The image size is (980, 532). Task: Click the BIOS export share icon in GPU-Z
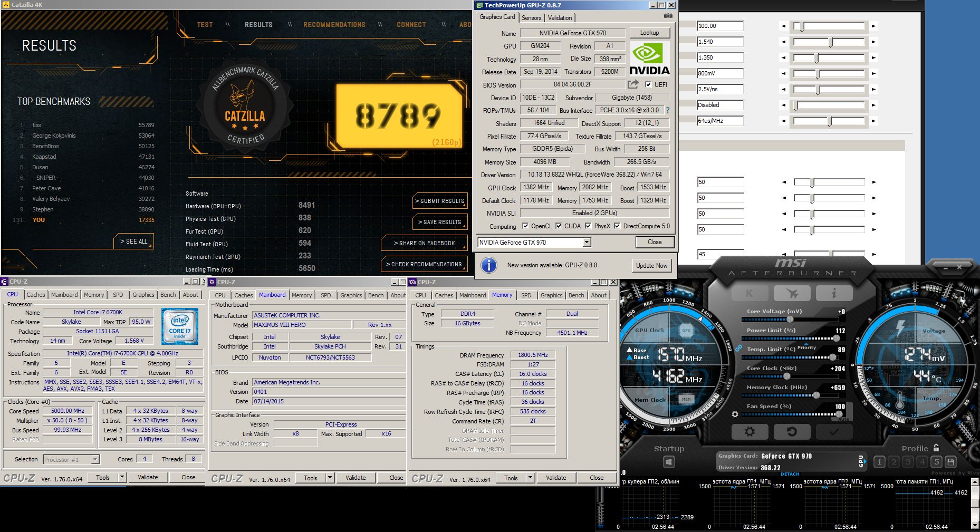pyautogui.click(x=633, y=84)
